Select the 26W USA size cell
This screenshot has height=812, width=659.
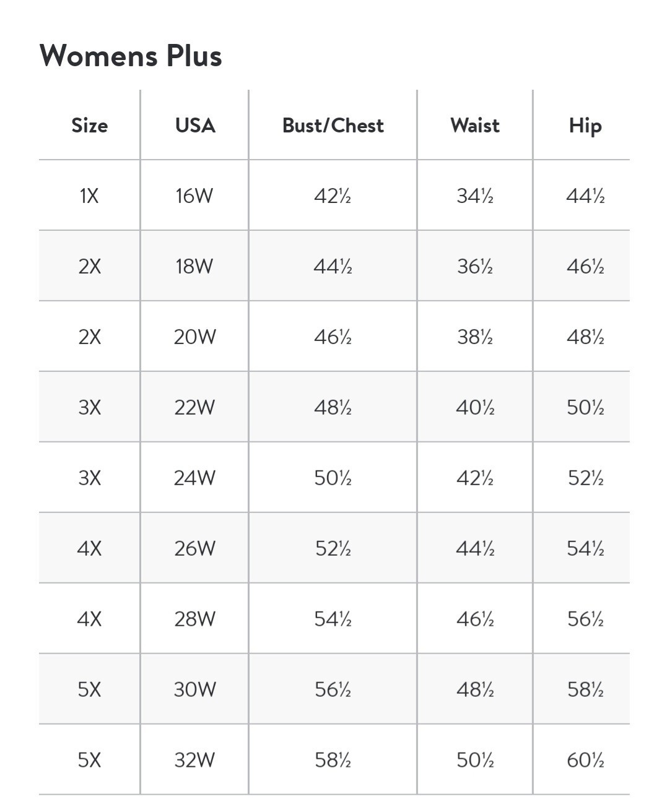(194, 548)
